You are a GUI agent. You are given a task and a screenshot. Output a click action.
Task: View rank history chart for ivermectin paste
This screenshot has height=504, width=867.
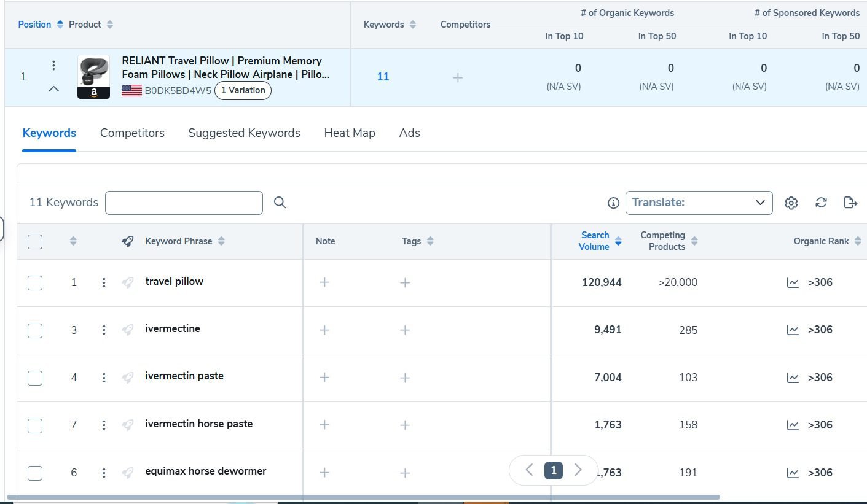(793, 378)
